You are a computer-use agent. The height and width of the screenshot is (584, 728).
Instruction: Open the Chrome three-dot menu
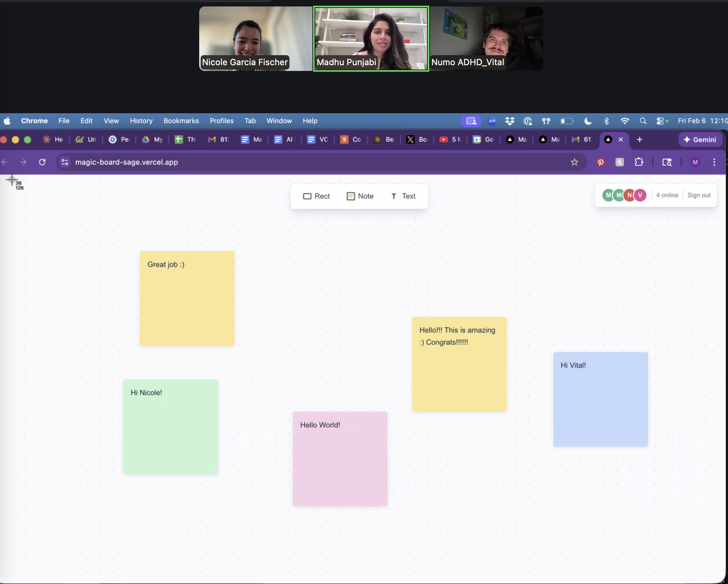pos(714,162)
